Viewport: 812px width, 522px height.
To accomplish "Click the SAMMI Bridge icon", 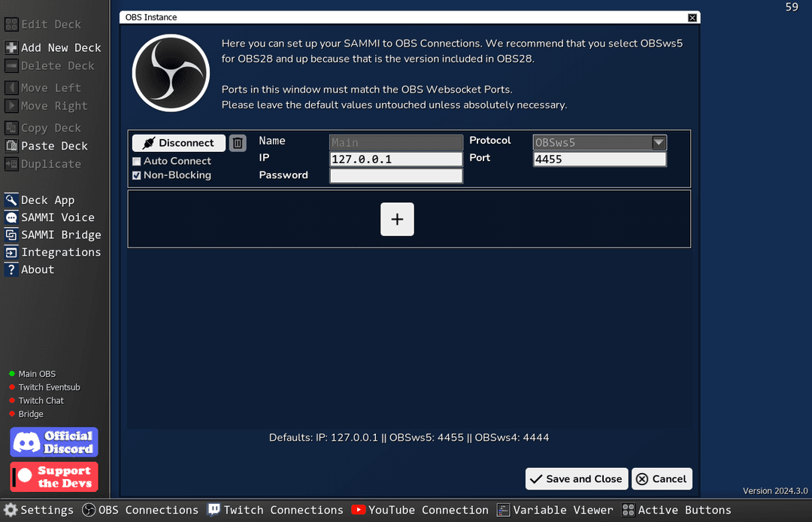I will [x=11, y=235].
